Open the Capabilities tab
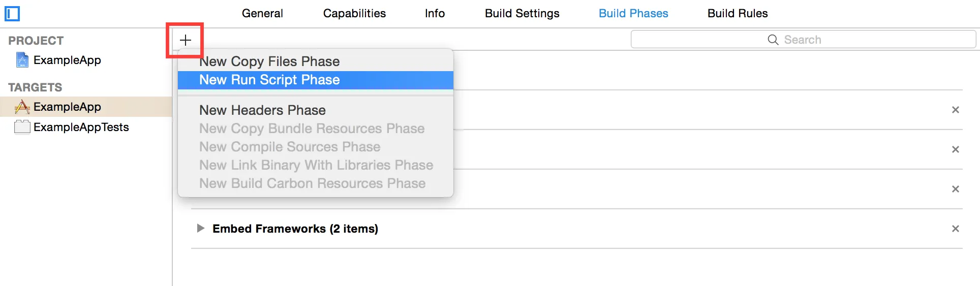 click(x=354, y=13)
